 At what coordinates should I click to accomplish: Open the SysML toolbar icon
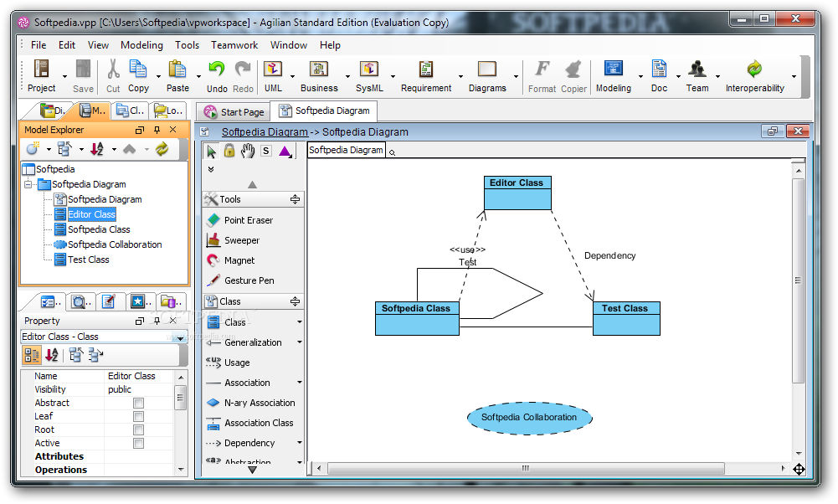tap(369, 69)
